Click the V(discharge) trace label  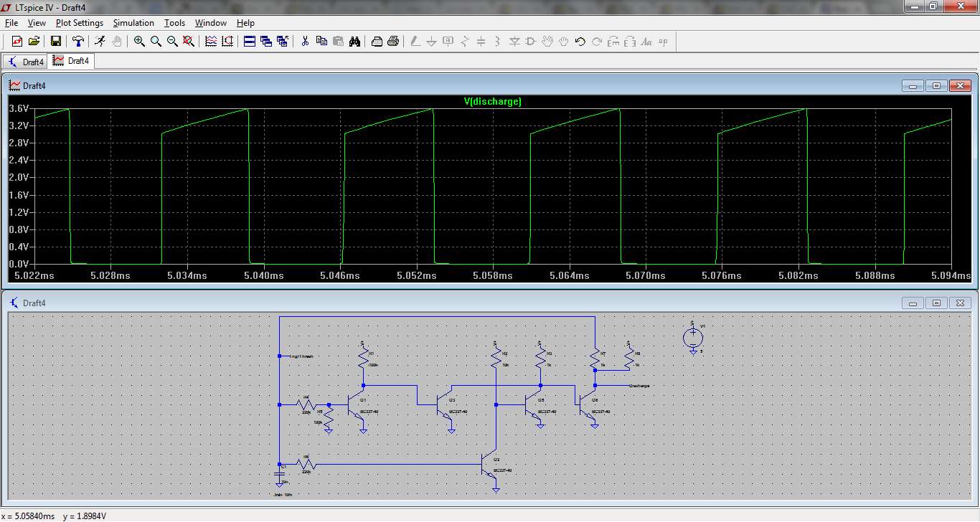click(x=493, y=102)
